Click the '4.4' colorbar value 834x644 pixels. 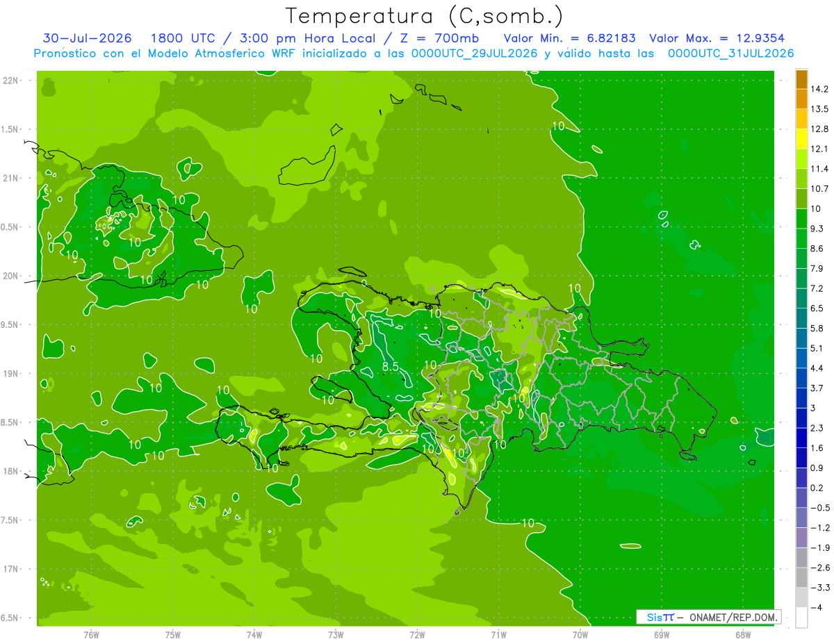pyautogui.click(x=817, y=368)
